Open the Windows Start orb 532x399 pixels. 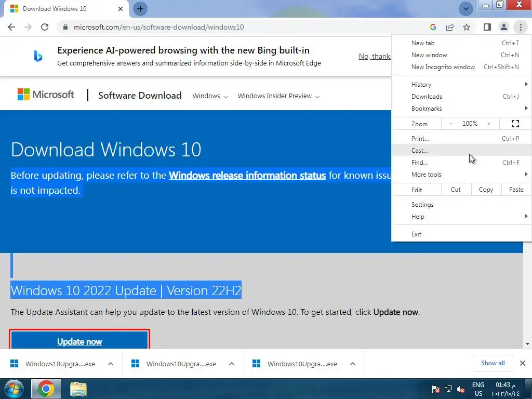click(14, 389)
